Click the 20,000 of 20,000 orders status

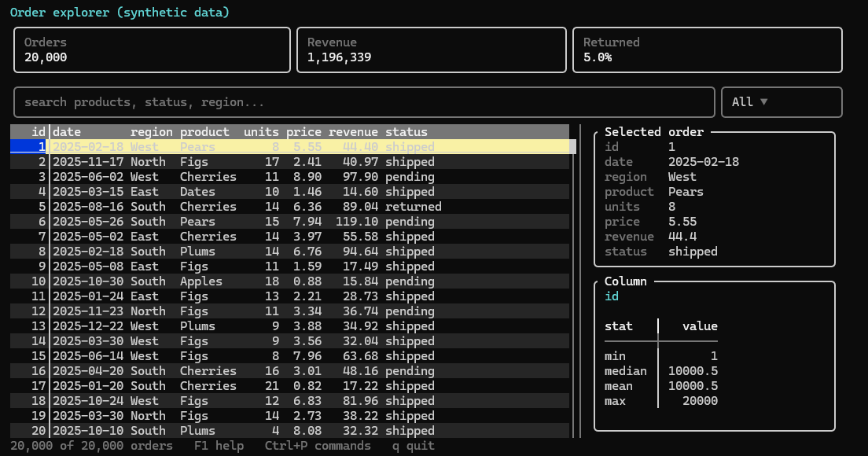[91, 446]
